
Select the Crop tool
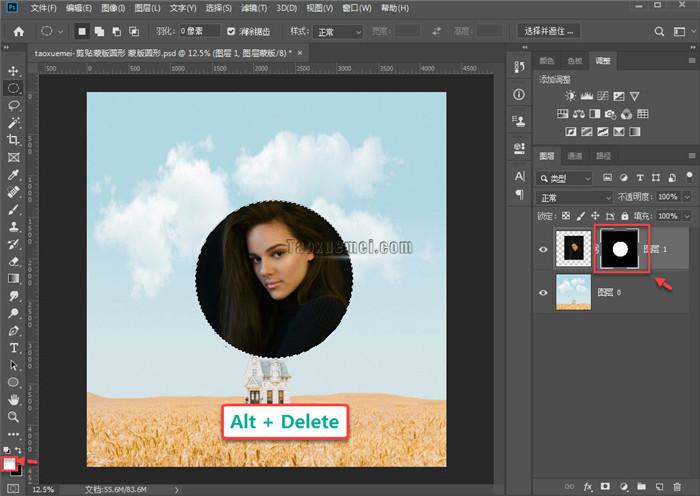pos(14,140)
